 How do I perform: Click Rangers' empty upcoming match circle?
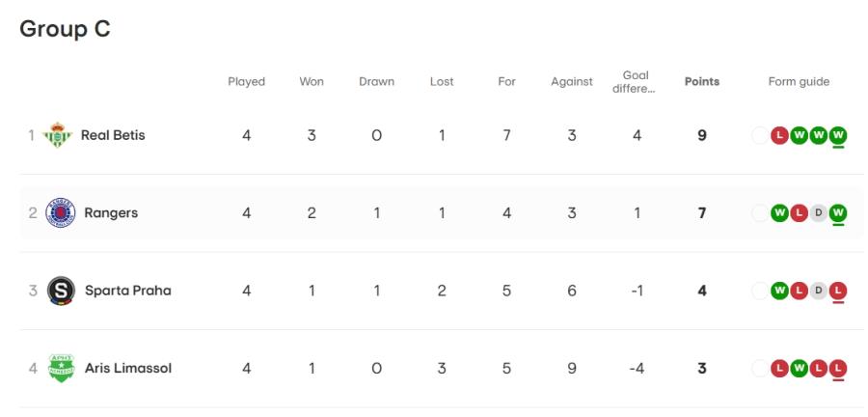[x=760, y=212]
